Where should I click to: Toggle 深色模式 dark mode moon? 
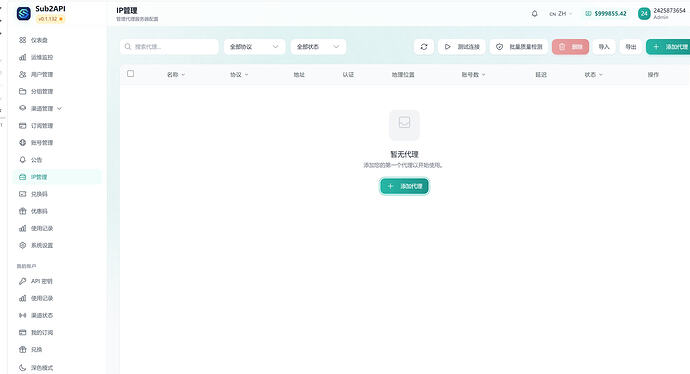point(22,368)
